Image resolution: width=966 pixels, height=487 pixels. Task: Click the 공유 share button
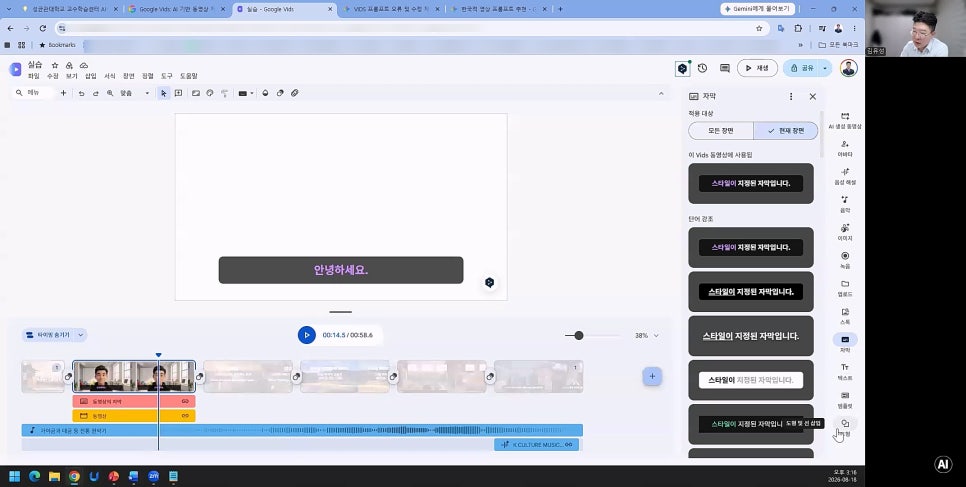(801, 68)
